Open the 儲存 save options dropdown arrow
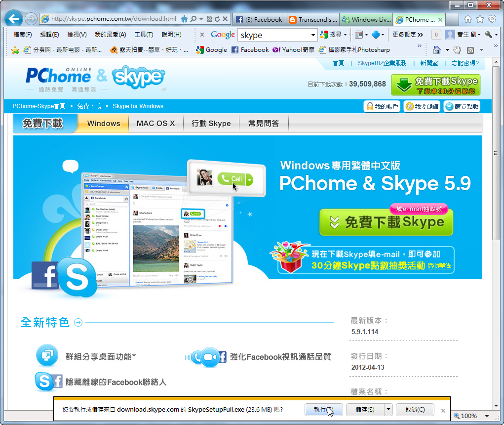 coord(388,410)
